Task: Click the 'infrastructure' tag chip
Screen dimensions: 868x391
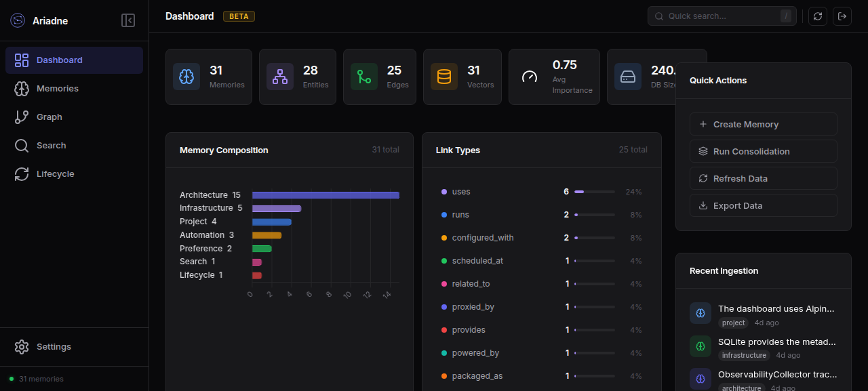Action: [745, 355]
